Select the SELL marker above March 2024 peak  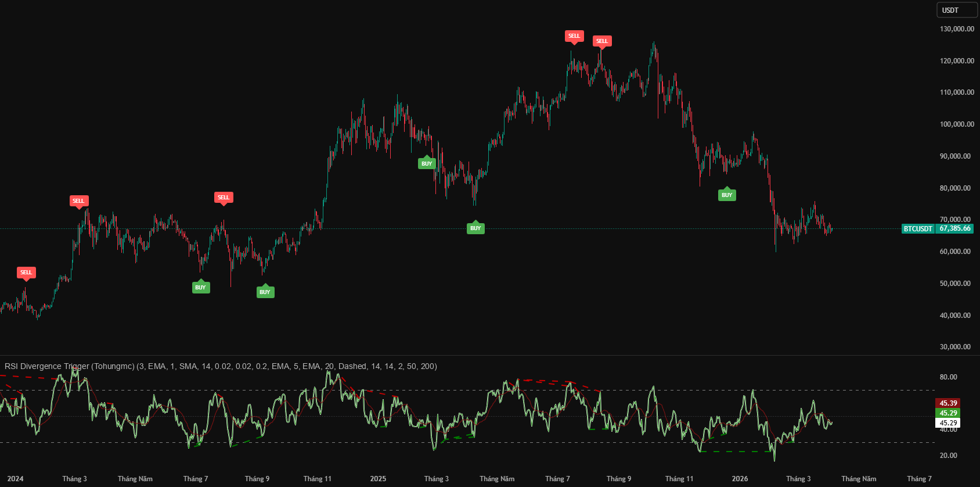(x=79, y=201)
